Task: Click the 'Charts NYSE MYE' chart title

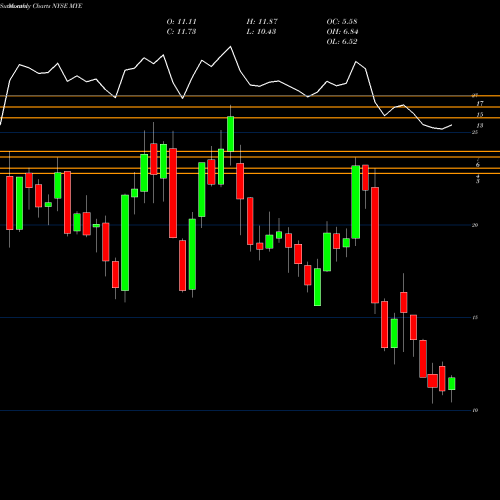Action: coord(57,6)
